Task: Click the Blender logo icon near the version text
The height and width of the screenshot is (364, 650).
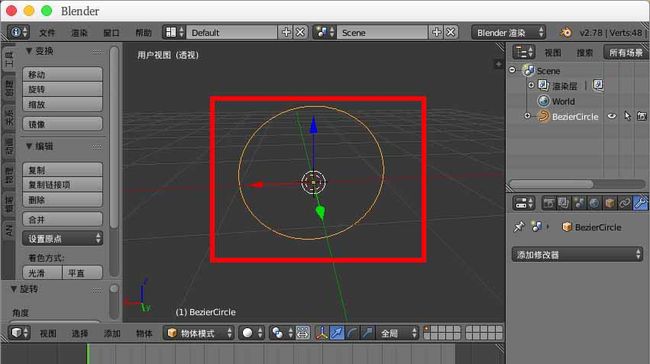Action: (566, 32)
